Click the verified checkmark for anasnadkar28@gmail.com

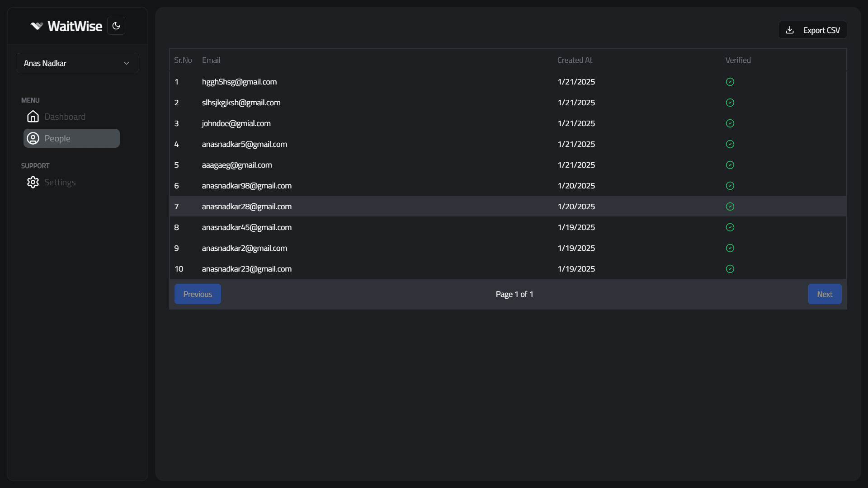point(730,206)
